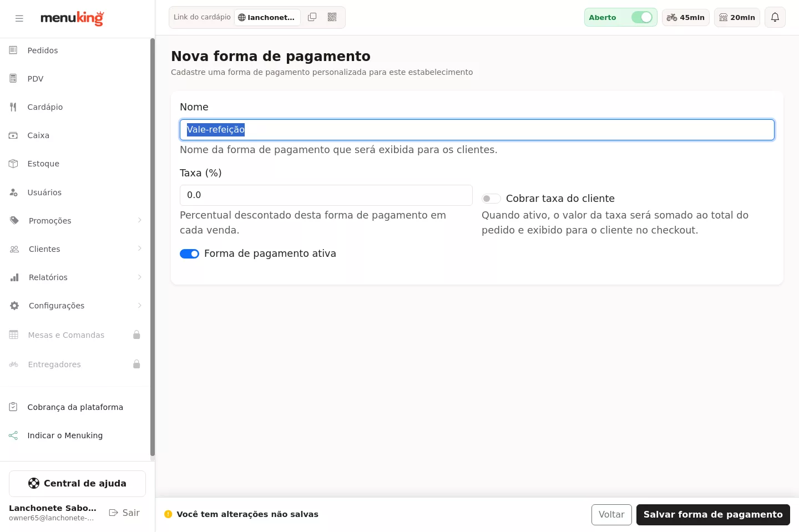Screen dimensions: 799x532
Task: Click the Cobrança da plataforma clipboard icon
Action: pyautogui.click(x=13, y=407)
